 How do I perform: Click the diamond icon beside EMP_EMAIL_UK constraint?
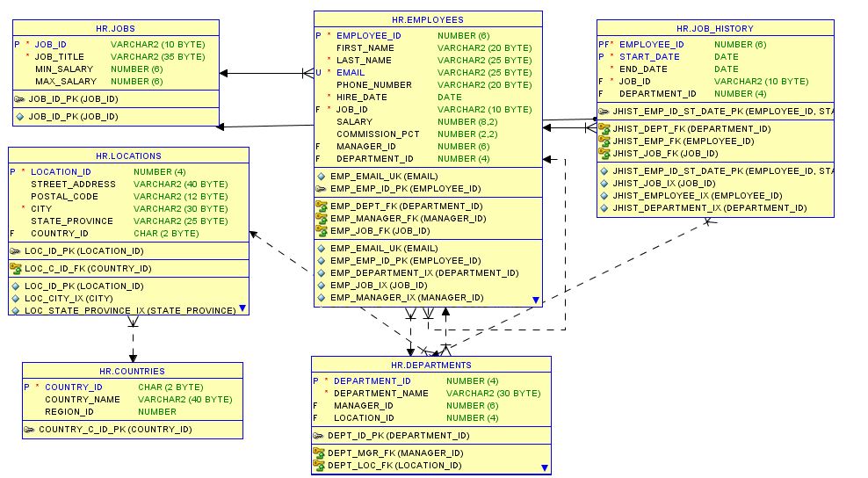pos(322,177)
